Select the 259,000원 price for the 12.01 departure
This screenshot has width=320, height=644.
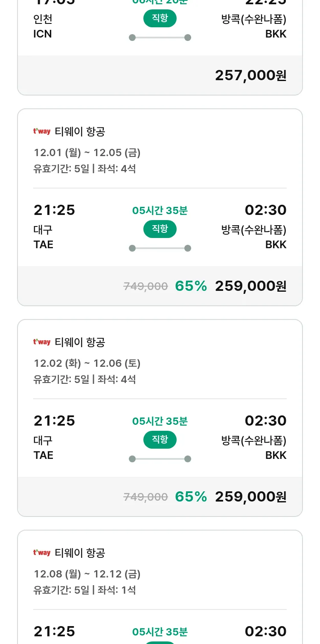point(250,286)
